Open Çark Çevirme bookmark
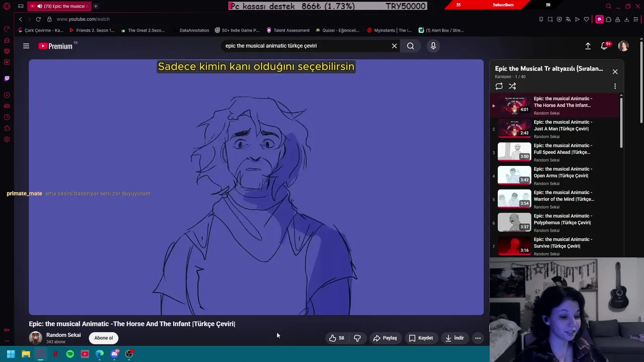 point(41,30)
